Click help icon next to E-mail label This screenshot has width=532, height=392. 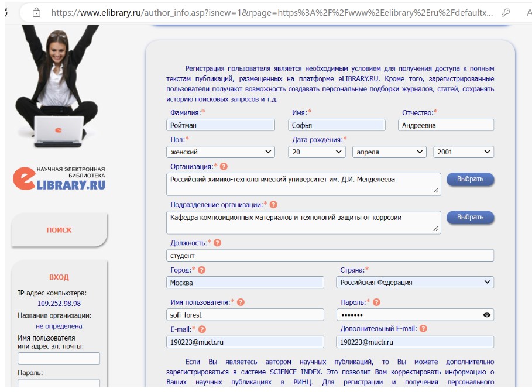(x=202, y=329)
